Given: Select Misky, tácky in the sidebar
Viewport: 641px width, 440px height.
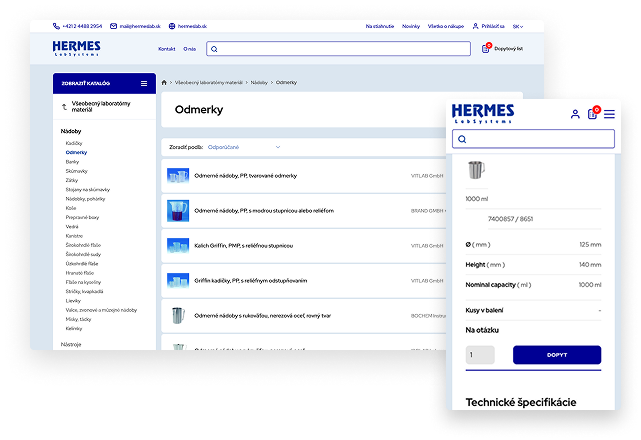Looking at the screenshot, I should [78, 319].
